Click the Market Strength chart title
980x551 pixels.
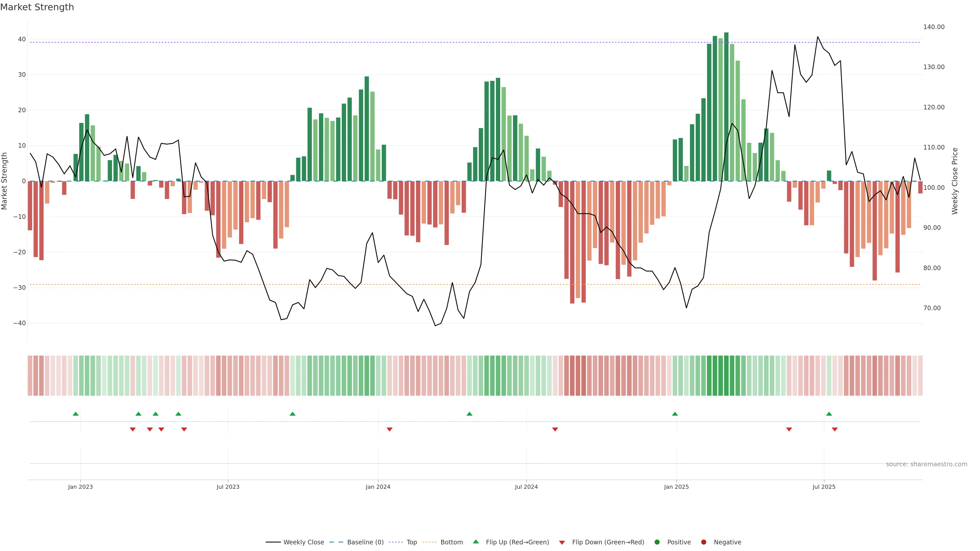37,7
